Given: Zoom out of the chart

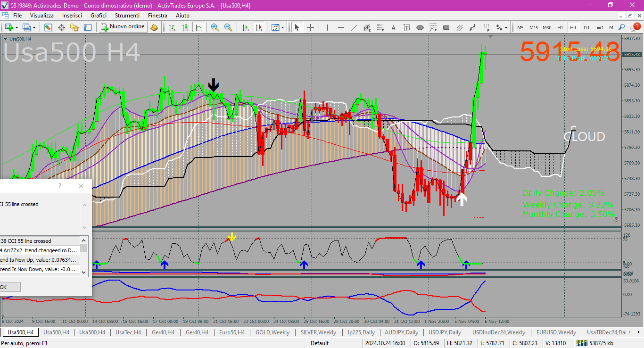Looking at the screenshot, I should coord(228,27).
